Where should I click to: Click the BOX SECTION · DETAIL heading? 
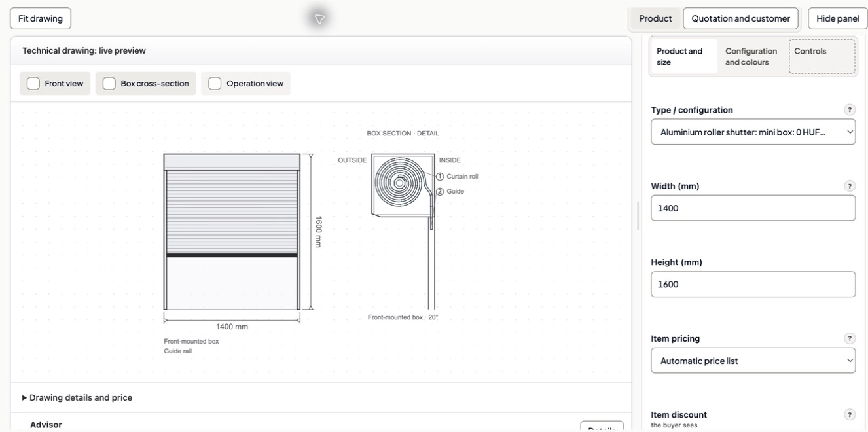[x=403, y=134]
